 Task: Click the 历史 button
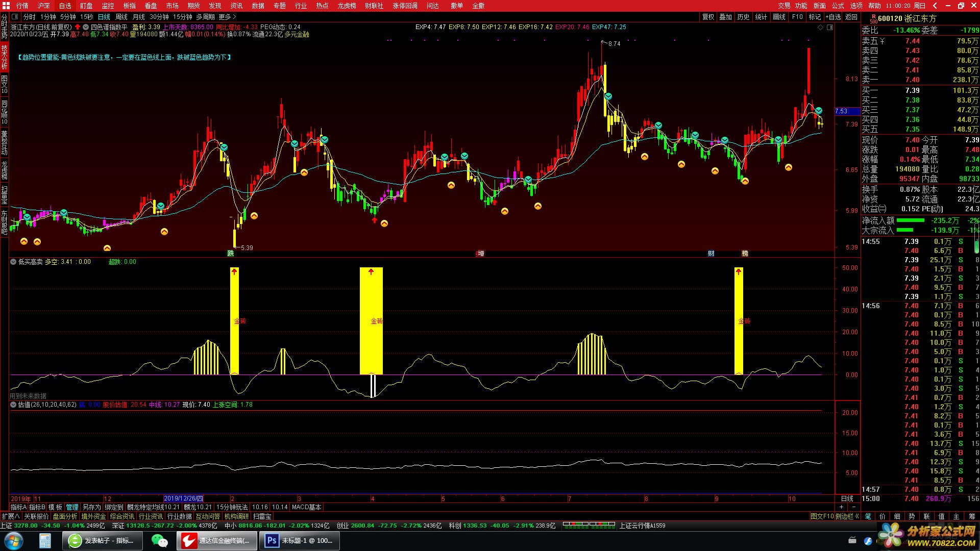click(x=744, y=17)
